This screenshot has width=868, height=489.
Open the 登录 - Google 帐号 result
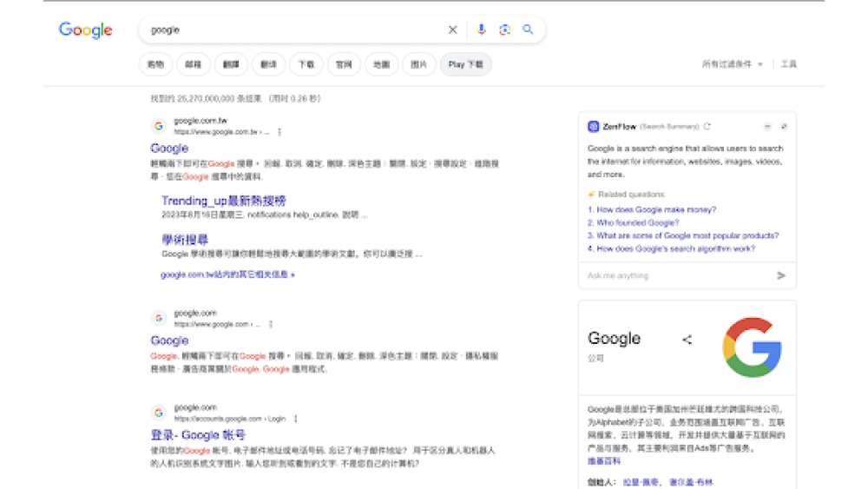coord(198,435)
